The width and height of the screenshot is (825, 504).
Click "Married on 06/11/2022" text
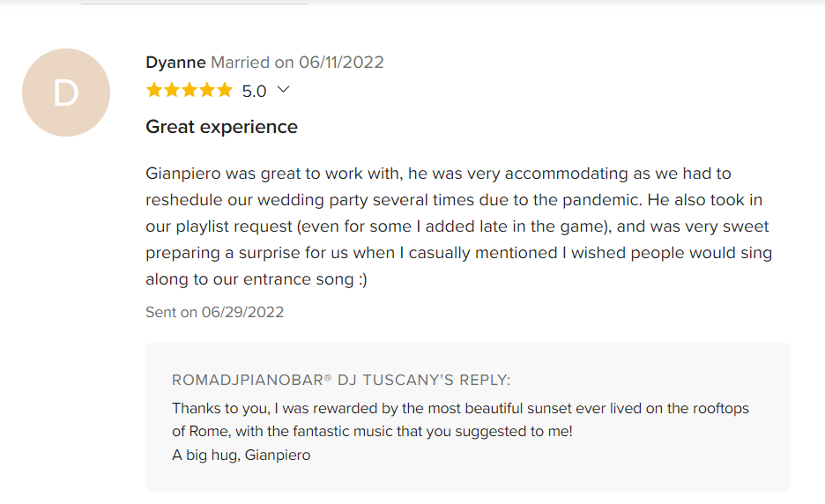click(x=297, y=62)
